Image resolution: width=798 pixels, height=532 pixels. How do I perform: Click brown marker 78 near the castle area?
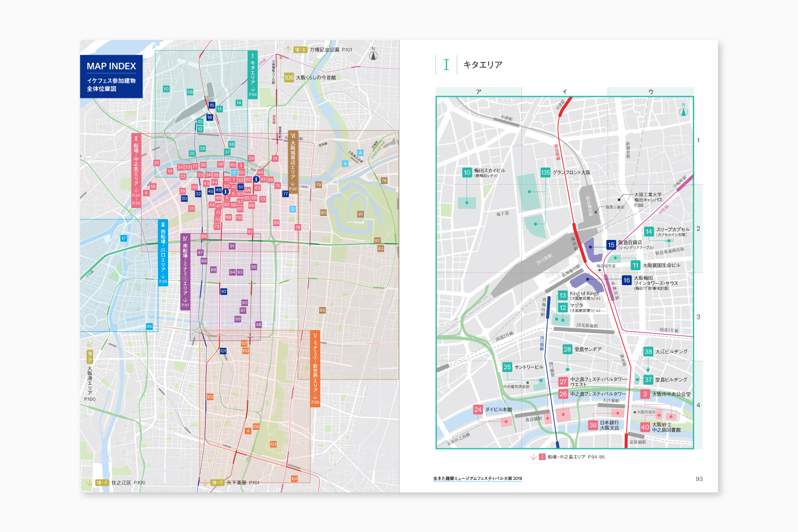coord(384,180)
